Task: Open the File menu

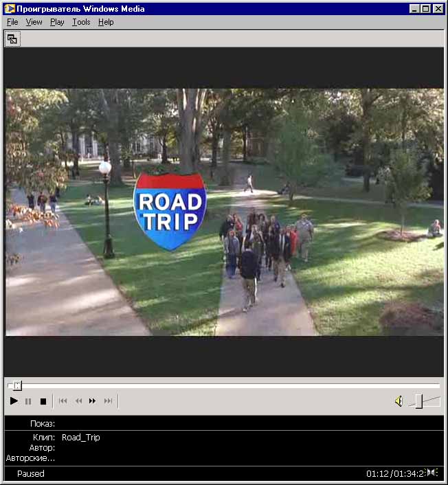Action: (12, 22)
